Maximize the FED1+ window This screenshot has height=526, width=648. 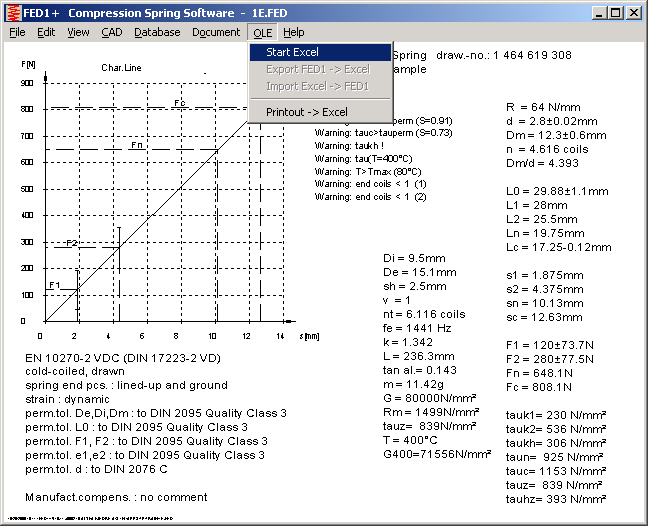(616, 13)
